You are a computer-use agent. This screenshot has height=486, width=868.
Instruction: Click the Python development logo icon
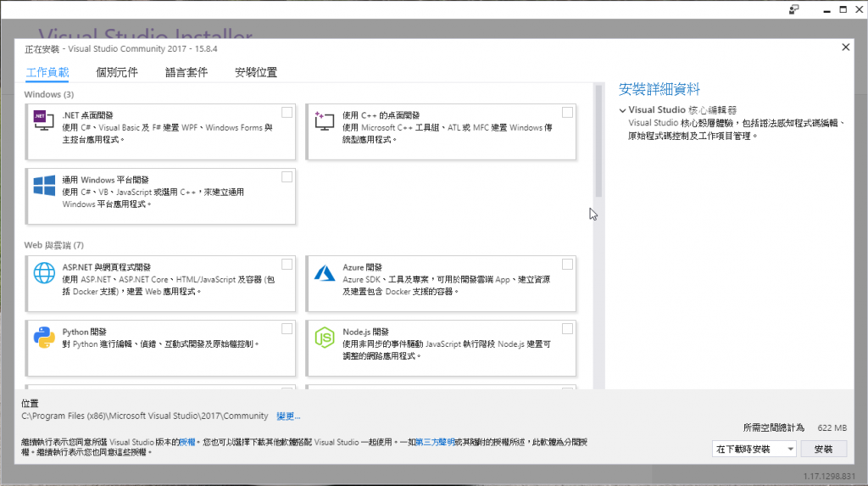coord(44,338)
